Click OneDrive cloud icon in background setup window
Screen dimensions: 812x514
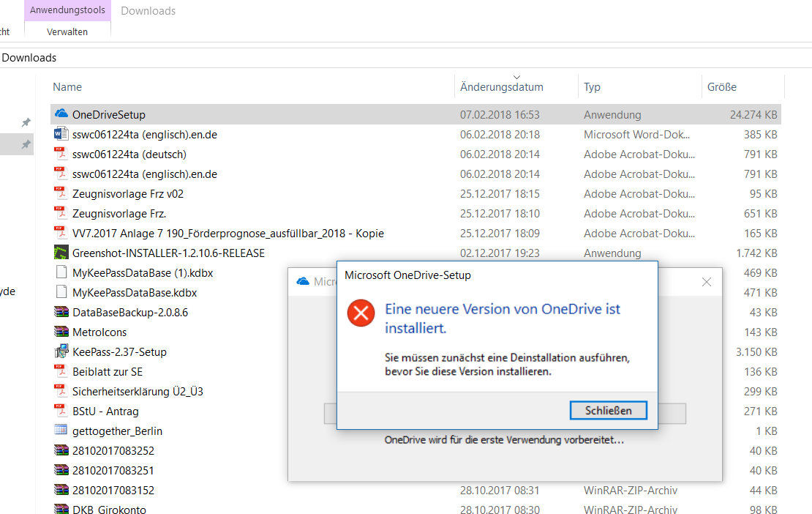303,281
